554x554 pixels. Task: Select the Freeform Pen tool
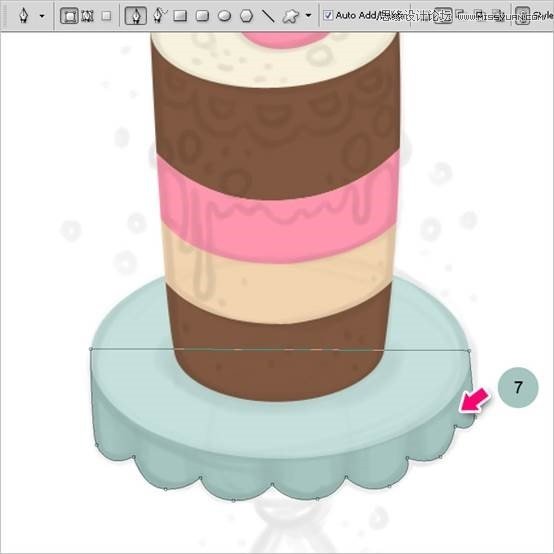tap(160, 16)
